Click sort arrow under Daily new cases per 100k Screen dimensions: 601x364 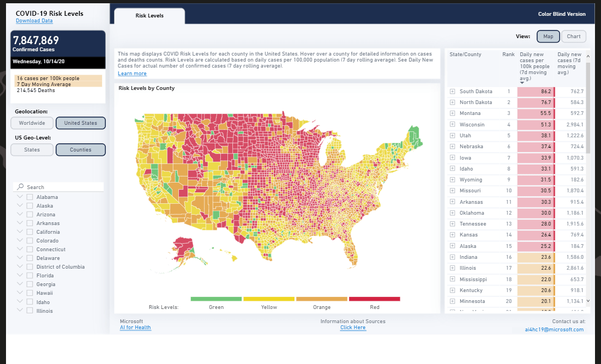click(522, 83)
